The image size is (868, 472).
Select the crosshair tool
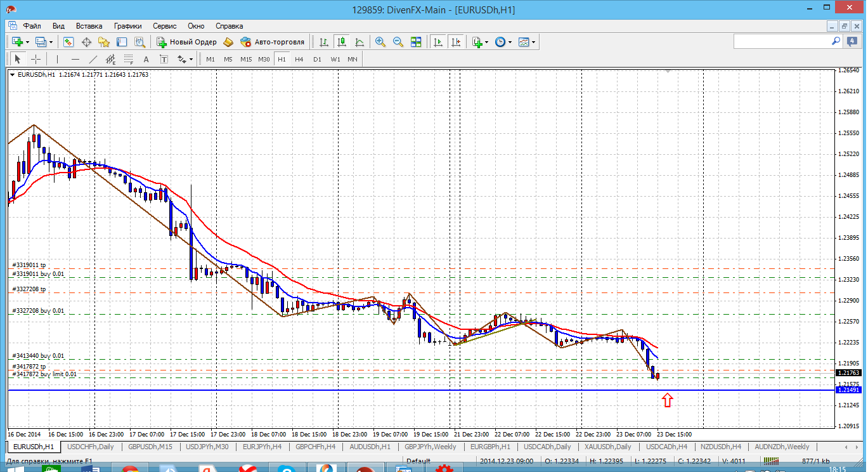pyautogui.click(x=36, y=59)
